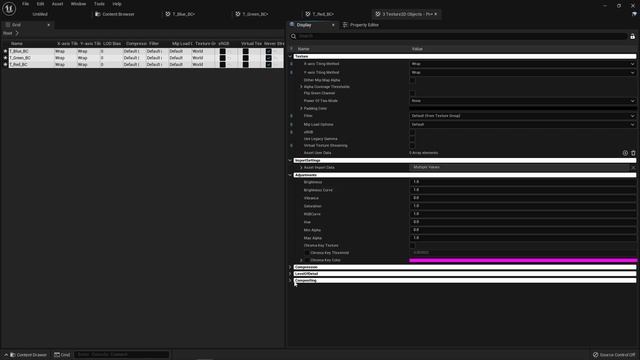Collapse the Texture category

(x=290, y=56)
